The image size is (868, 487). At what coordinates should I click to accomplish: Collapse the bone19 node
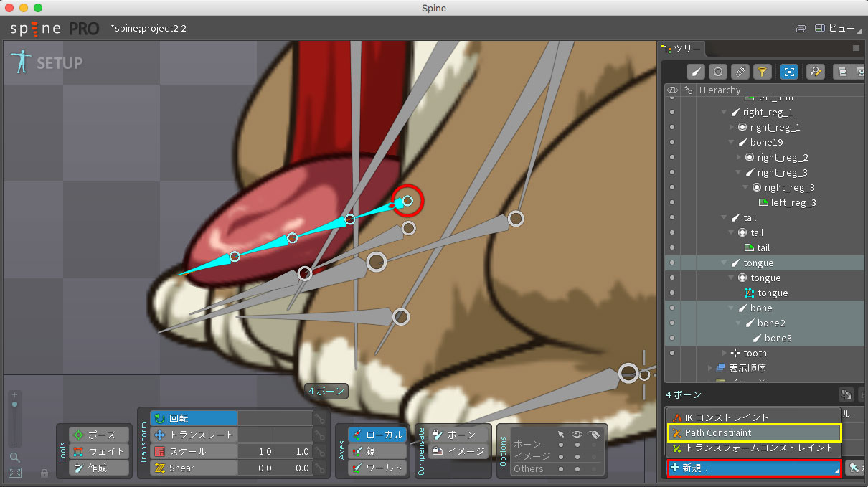coord(732,143)
